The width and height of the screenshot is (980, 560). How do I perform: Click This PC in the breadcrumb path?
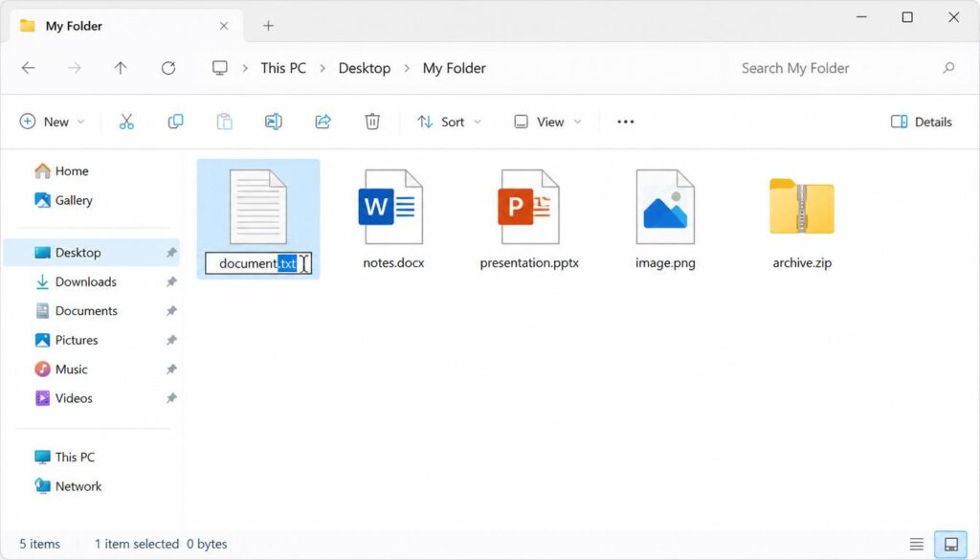click(283, 68)
